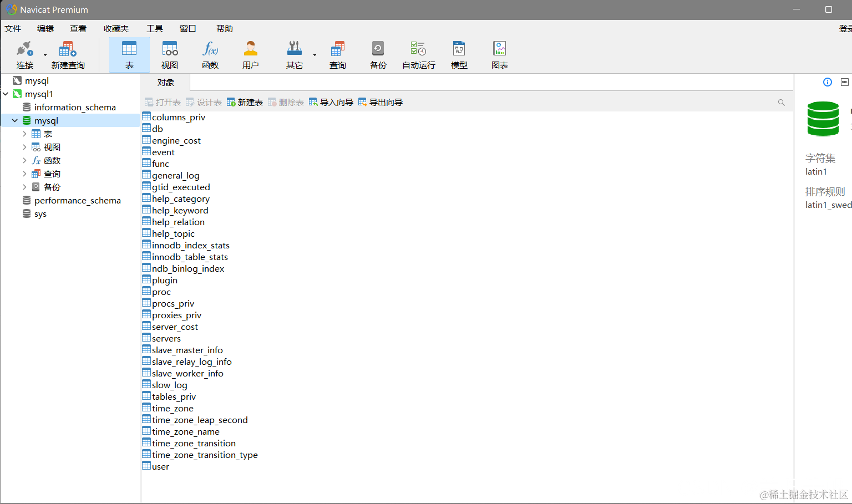Expand the 查询 tree node
This screenshot has height=504, width=852.
pos(24,174)
